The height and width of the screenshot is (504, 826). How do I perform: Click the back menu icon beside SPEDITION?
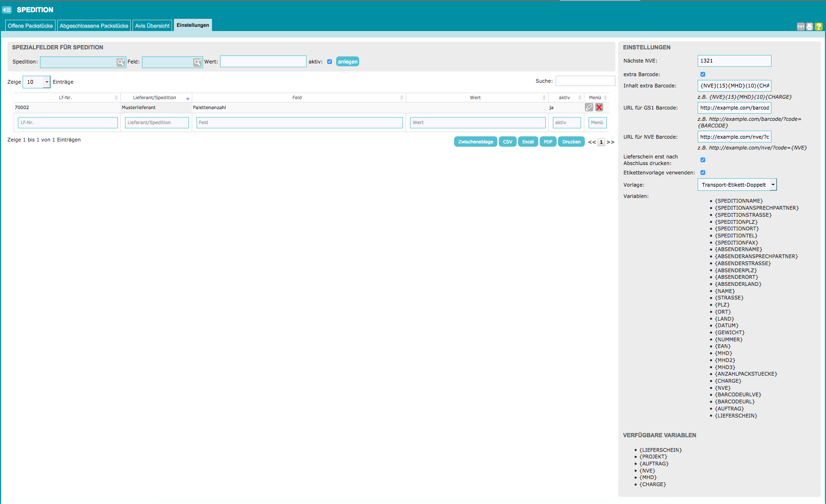(7, 10)
